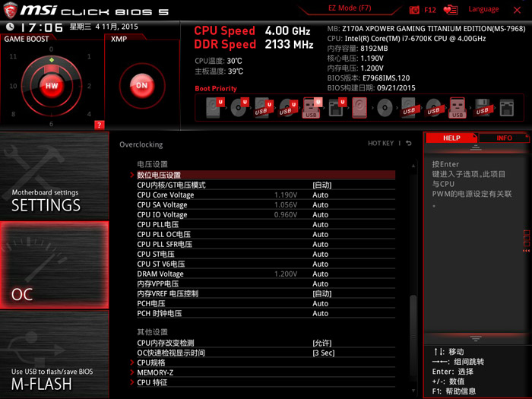Expand the 数位电压设置 submenu
Screen dimensions: 532x399
(158, 175)
